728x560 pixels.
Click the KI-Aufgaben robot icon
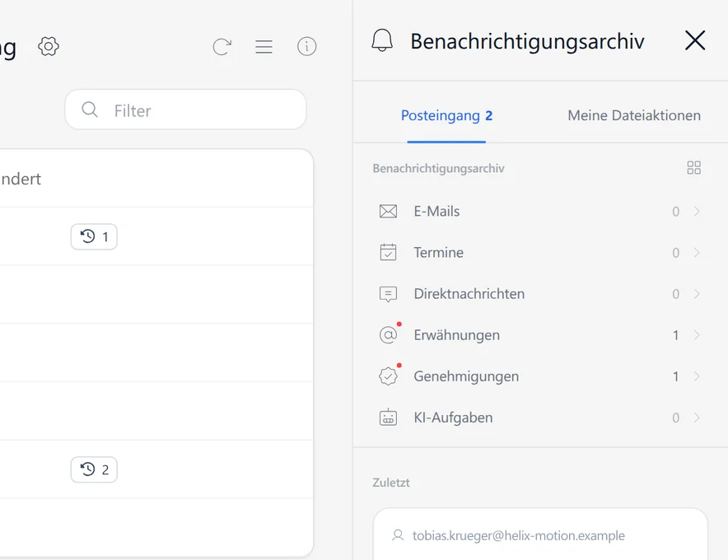tap(388, 418)
